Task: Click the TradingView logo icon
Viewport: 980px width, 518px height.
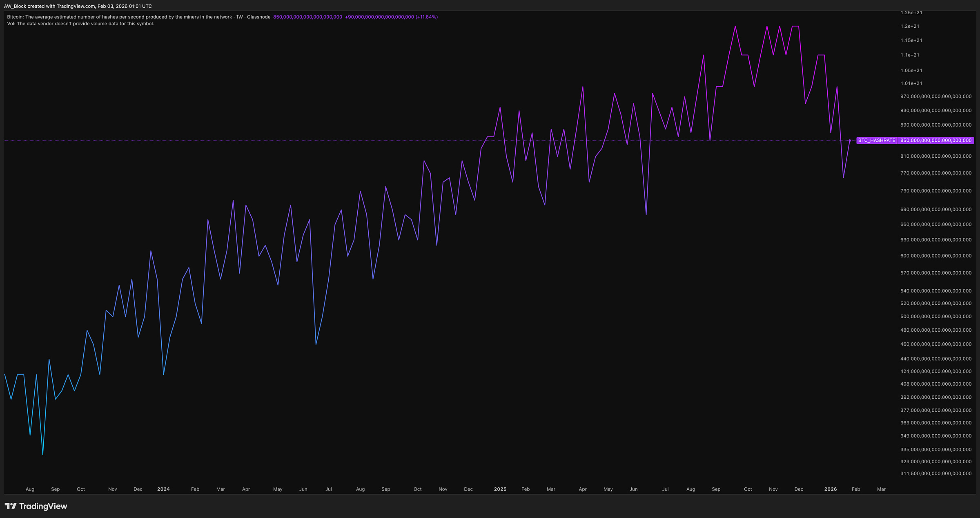Action: click(x=11, y=506)
